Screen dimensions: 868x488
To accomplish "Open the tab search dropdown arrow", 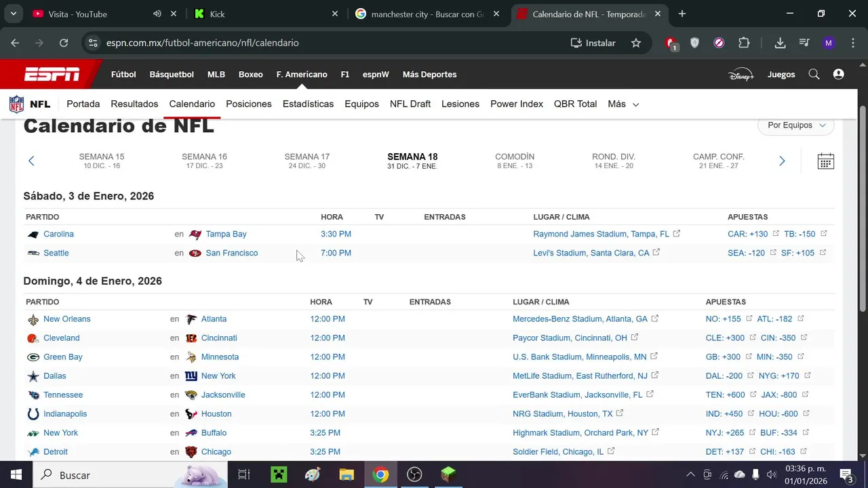I will [x=13, y=14].
